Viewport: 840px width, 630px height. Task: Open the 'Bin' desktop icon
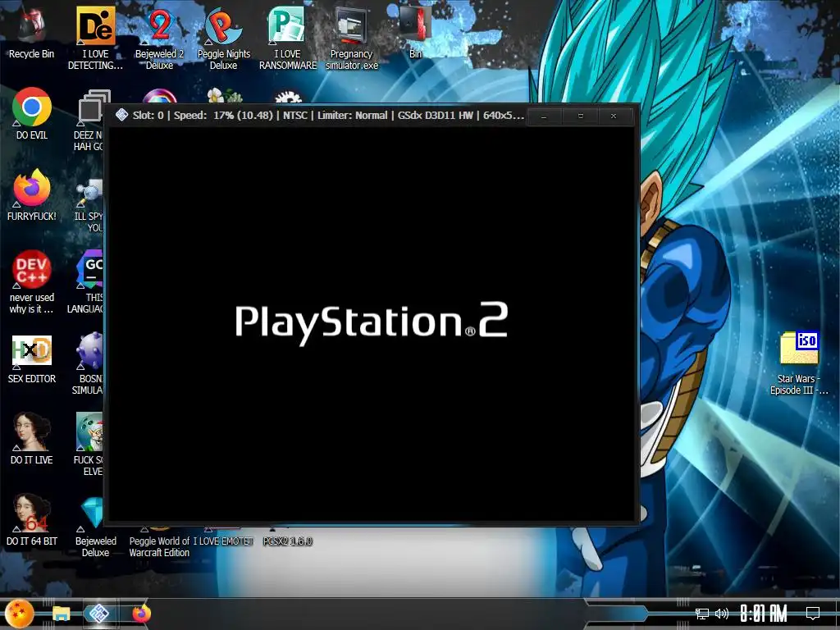(415, 32)
